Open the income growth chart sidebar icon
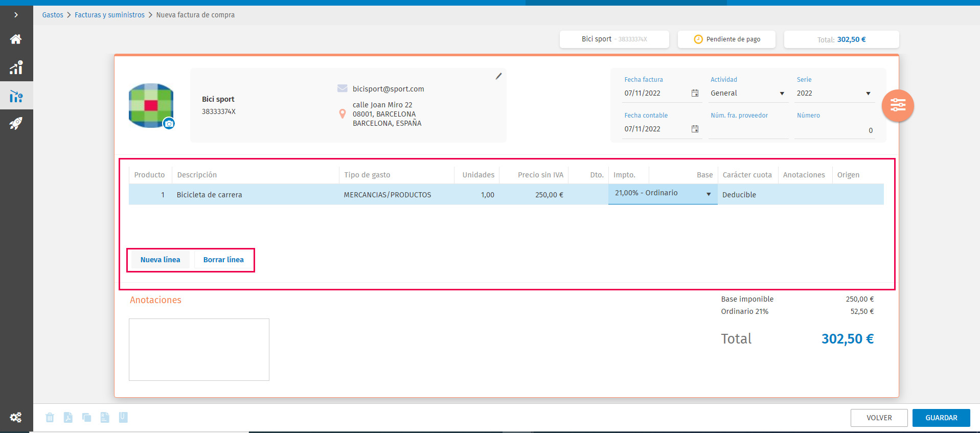 (16, 67)
